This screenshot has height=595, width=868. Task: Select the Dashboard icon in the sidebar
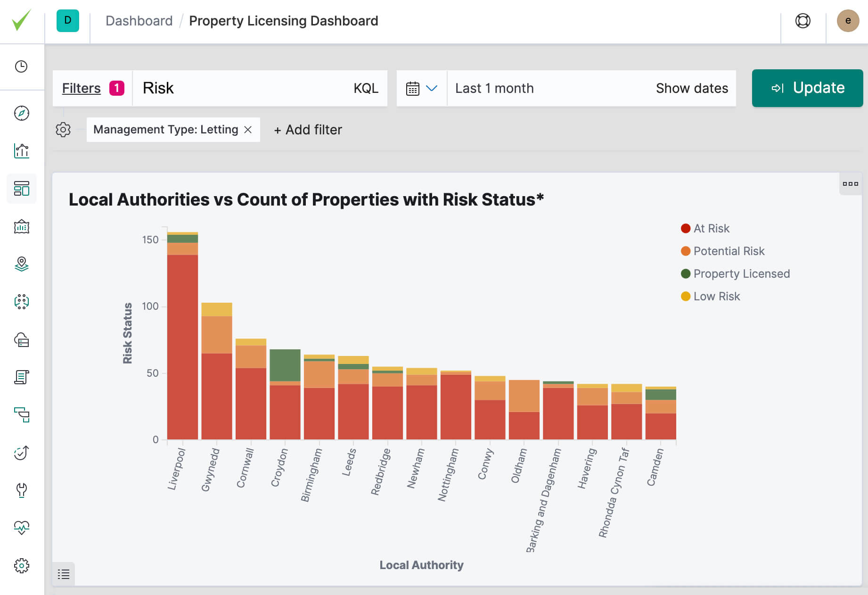pos(21,188)
